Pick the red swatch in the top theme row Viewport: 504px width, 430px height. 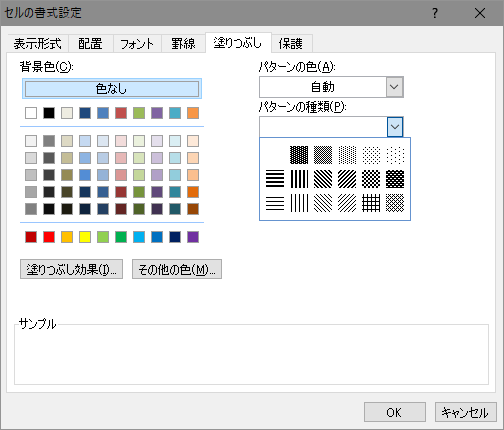click(121, 113)
